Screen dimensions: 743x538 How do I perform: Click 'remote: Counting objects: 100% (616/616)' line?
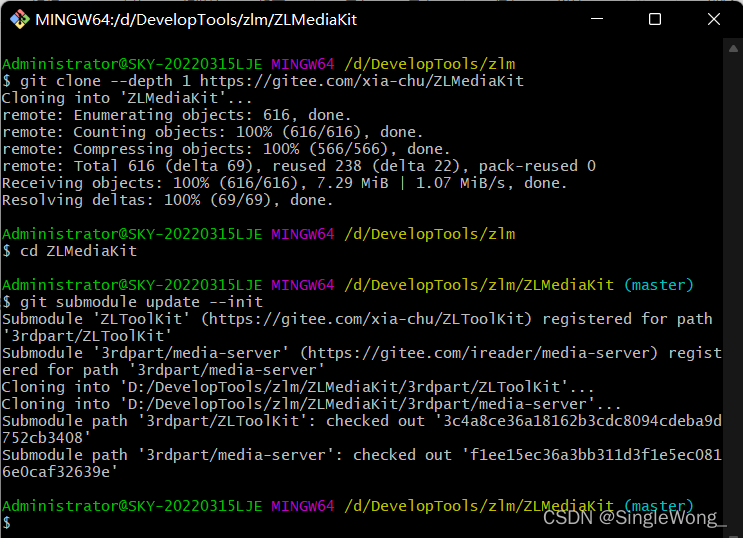point(213,132)
